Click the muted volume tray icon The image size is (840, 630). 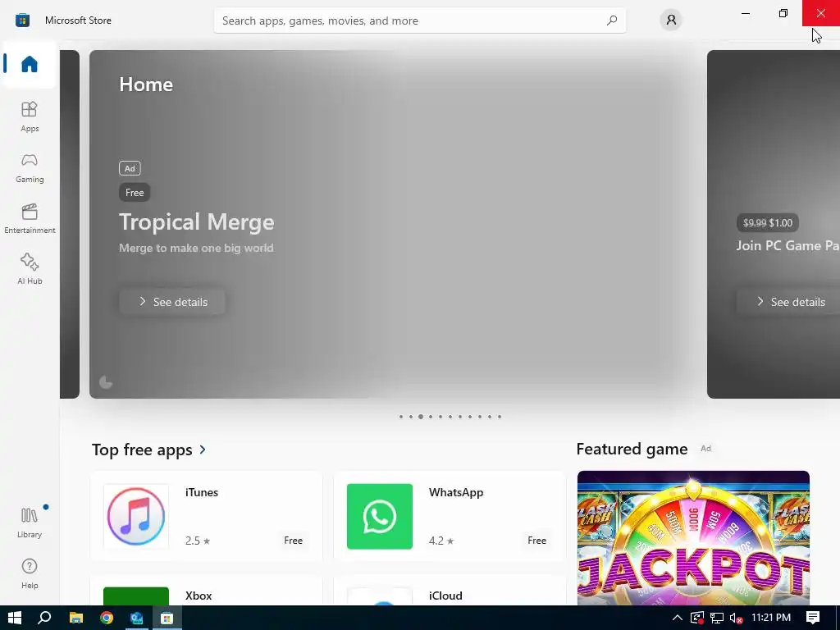[736, 618]
